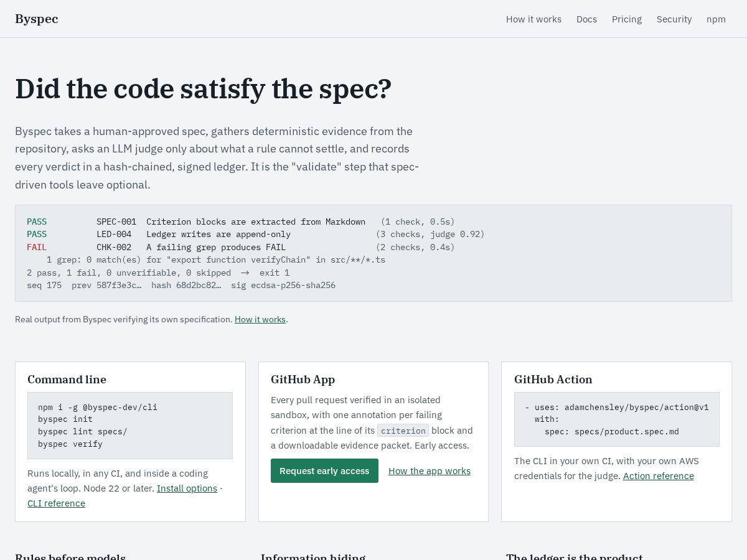The width and height of the screenshot is (747, 560).
Task: Click the 'Did the code satisfy the spec?' headline
Action: pos(204,89)
